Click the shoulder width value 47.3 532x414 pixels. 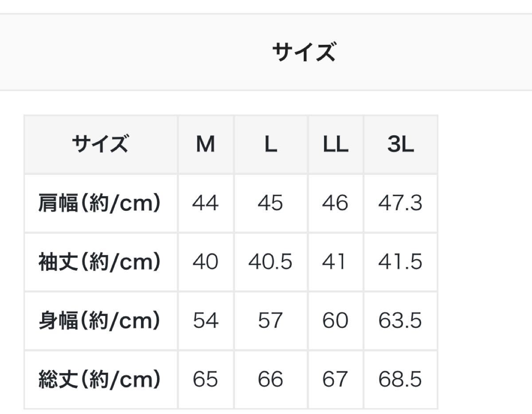click(x=400, y=203)
